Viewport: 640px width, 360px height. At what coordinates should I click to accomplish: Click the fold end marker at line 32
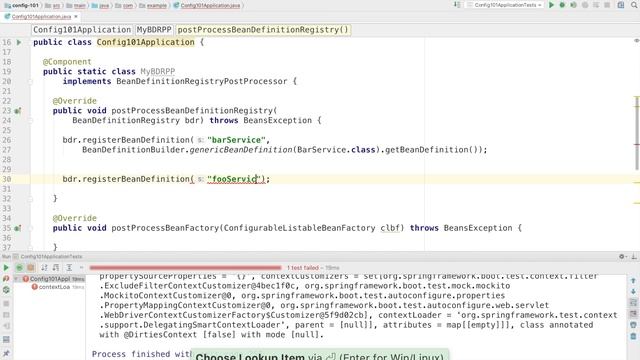30,199
